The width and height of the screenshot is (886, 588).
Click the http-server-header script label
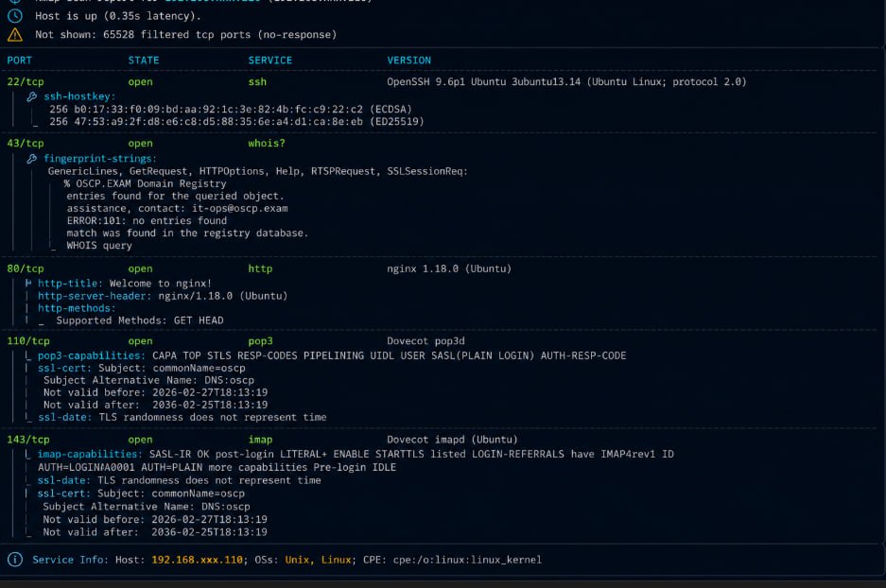tap(95, 296)
